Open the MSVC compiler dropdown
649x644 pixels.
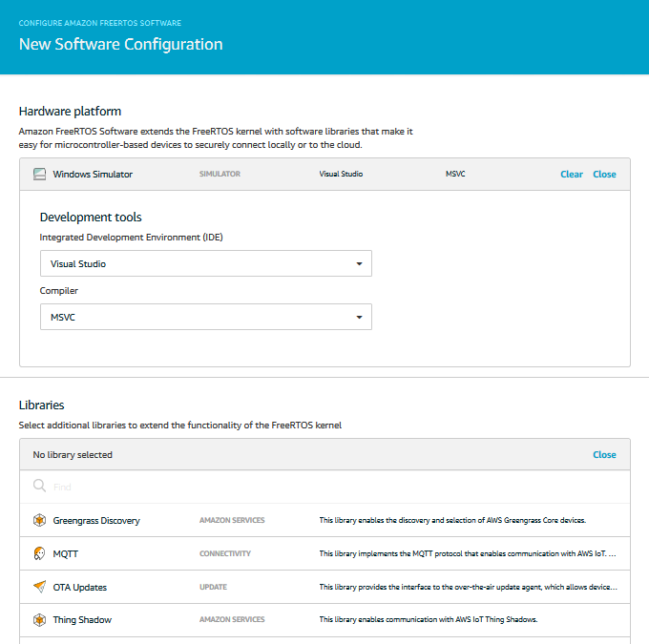coord(205,317)
